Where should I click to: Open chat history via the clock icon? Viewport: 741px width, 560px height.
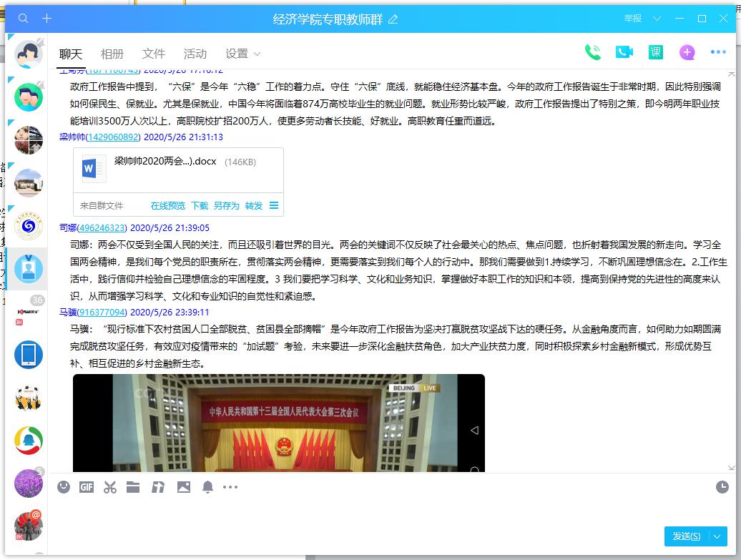tap(722, 487)
